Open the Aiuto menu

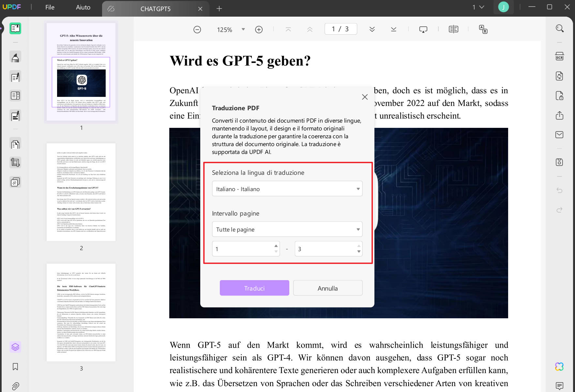[x=83, y=7]
